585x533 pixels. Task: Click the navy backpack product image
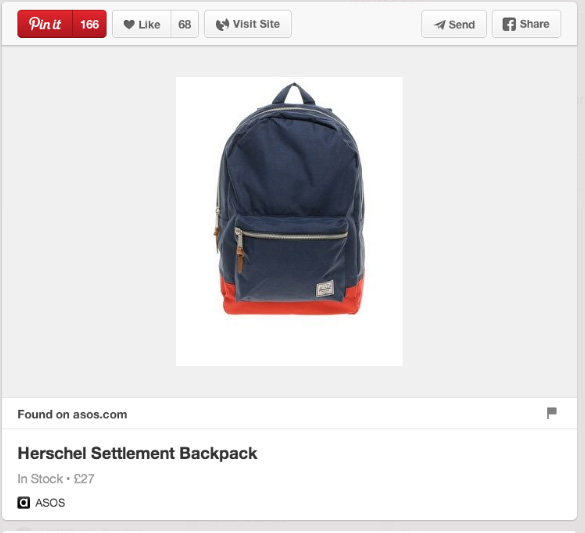coord(289,221)
